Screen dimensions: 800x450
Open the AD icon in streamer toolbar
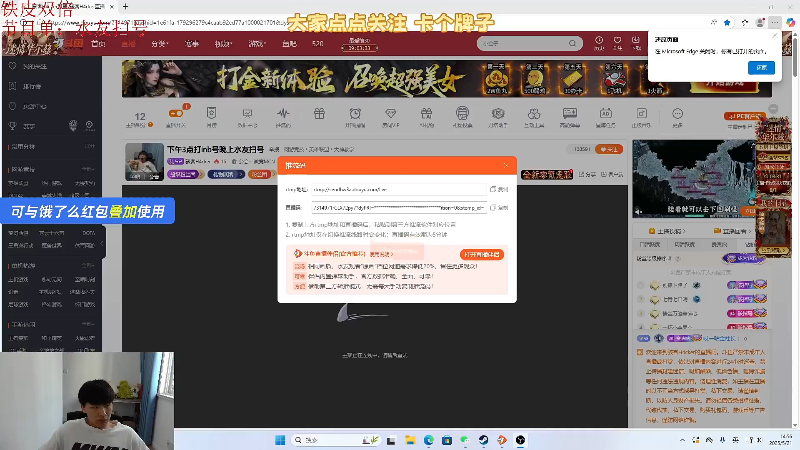coord(606,113)
